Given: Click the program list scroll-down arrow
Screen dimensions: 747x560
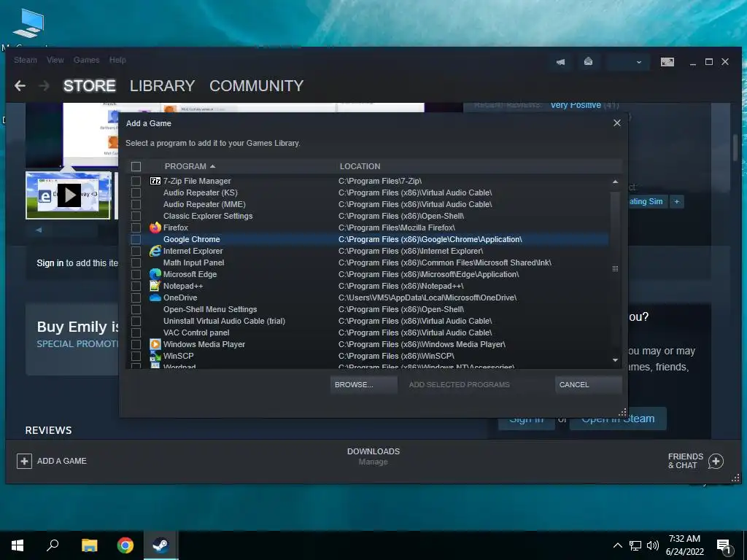Looking at the screenshot, I should 615,360.
